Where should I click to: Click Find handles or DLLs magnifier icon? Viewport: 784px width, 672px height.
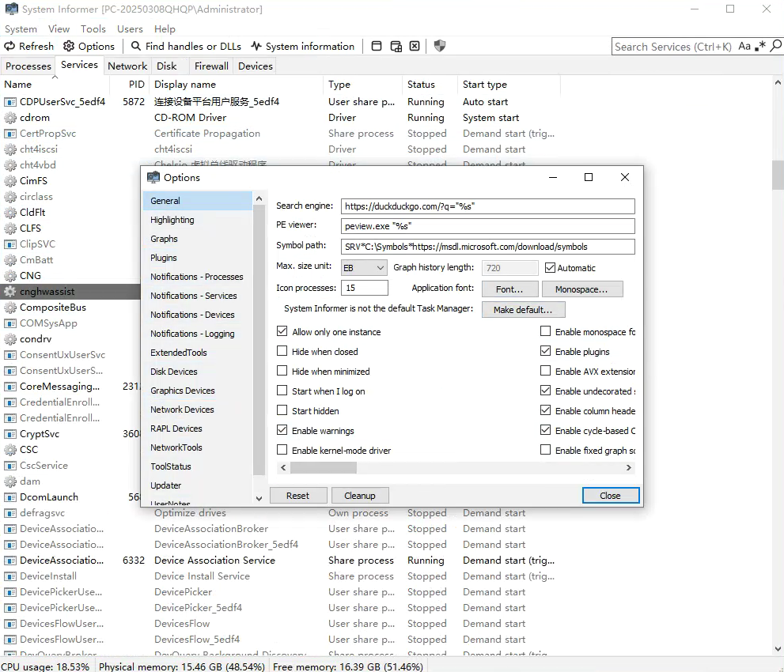[x=135, y=46]
